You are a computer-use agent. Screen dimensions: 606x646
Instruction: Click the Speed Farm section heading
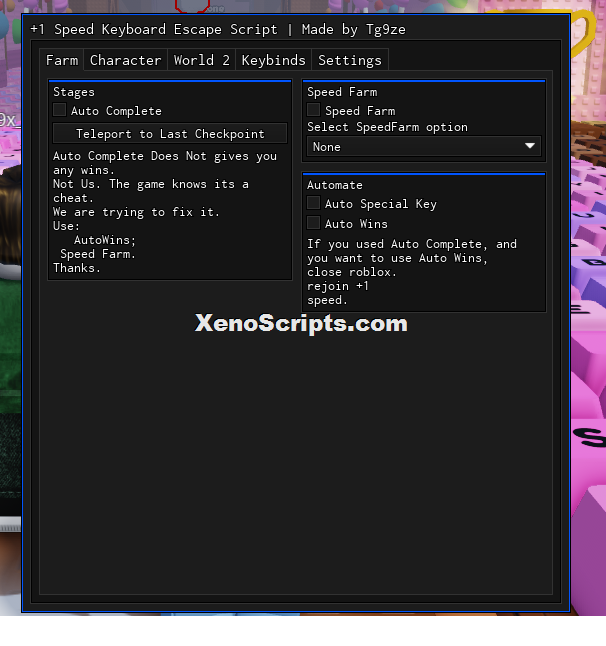pyautogui.click(x=342, y=92)
